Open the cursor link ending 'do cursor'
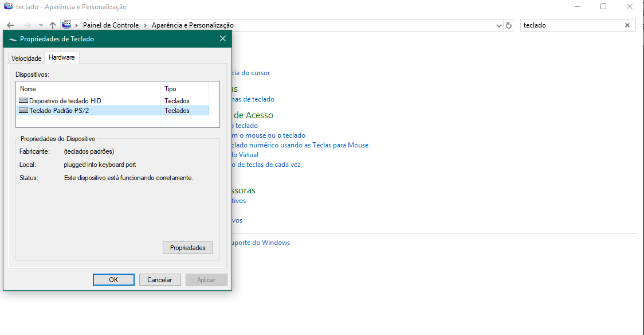 (250, 73)
